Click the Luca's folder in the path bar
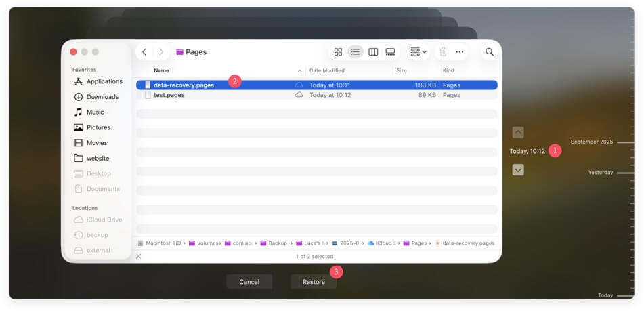 311,243
